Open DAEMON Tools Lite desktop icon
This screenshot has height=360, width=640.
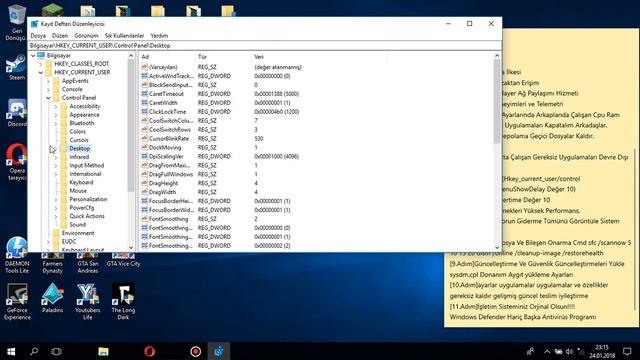pyautogui.click(x=17, y=255)
